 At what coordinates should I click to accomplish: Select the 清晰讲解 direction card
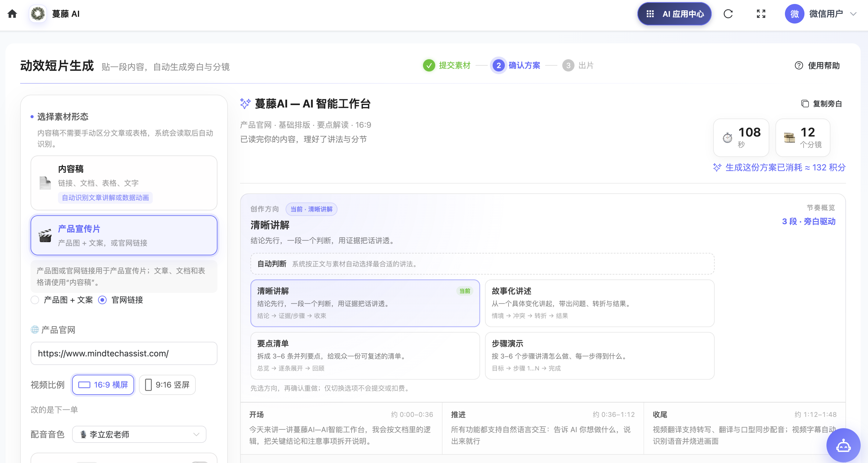pyautogui.click(x=365, y=303)
